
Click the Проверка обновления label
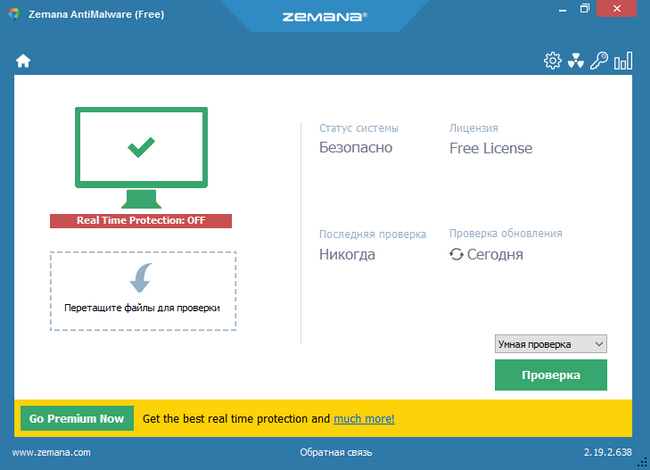point(506,233)
